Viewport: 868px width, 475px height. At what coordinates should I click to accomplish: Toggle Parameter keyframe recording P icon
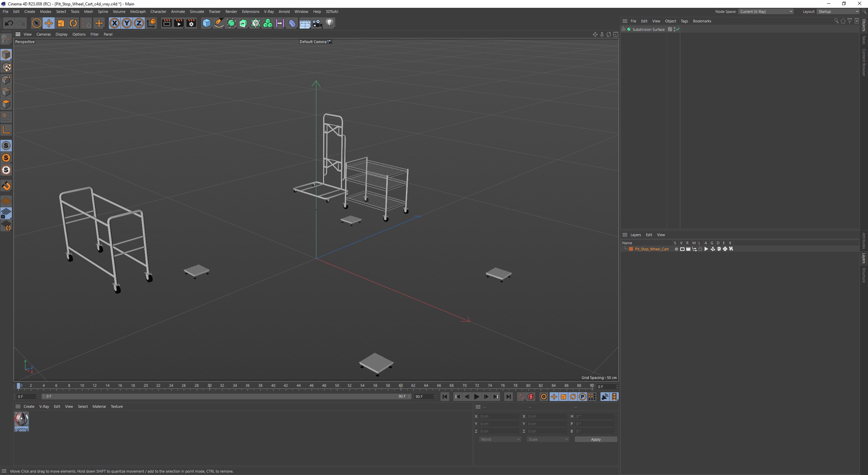click(583, 397)
